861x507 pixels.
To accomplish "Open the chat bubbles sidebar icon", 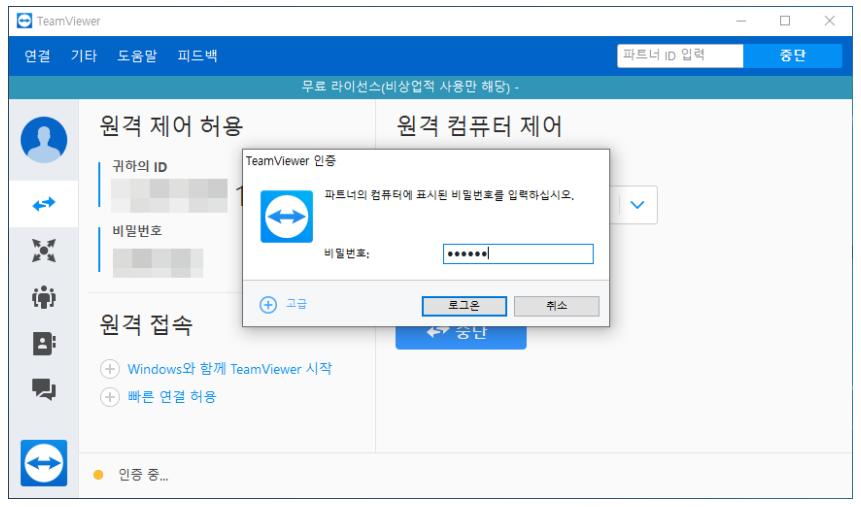I will [x=44, y=389].
